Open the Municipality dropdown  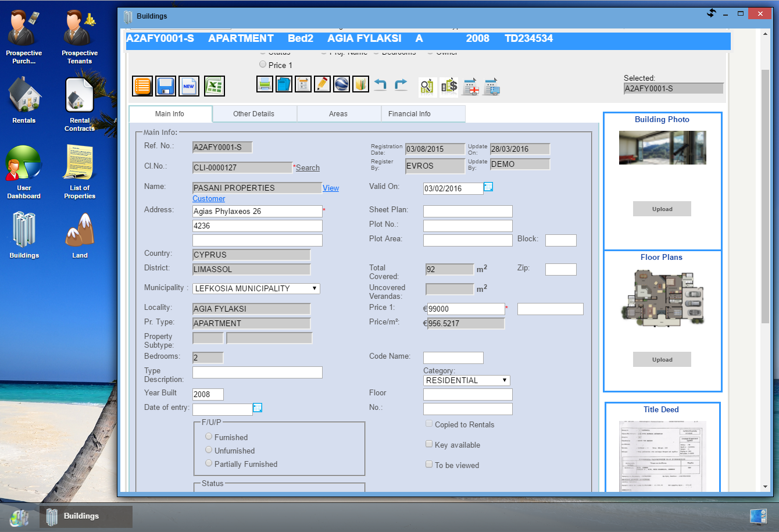point(256,288)
